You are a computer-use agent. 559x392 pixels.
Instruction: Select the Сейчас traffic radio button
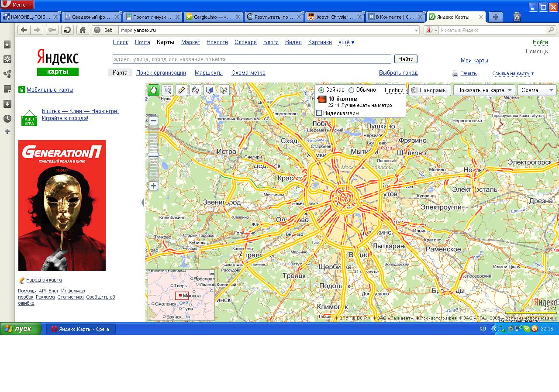pos(321,90)
